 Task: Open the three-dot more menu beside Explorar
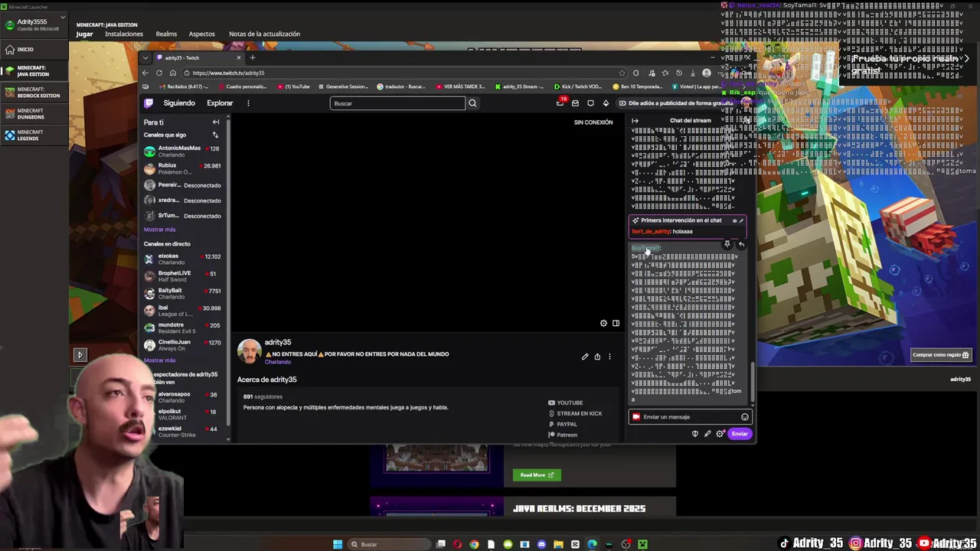point(248,103)
